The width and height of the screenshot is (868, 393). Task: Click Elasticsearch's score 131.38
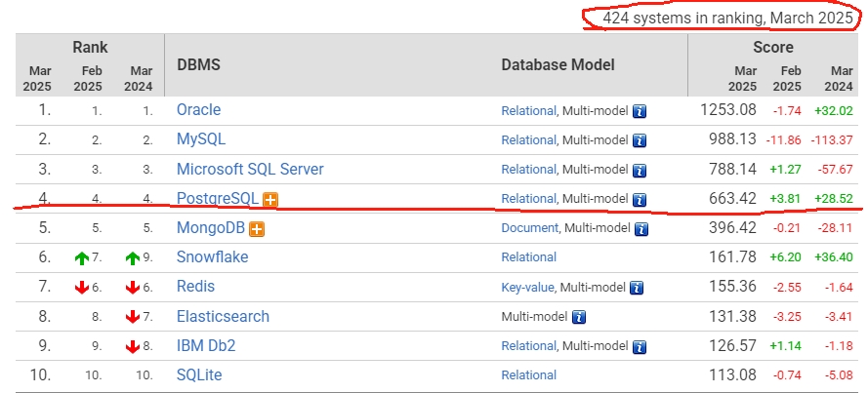[x=732, y=316]
